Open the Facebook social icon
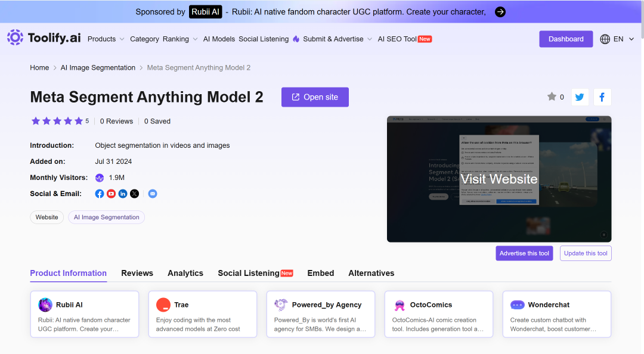644x354 pixels. 100,194
